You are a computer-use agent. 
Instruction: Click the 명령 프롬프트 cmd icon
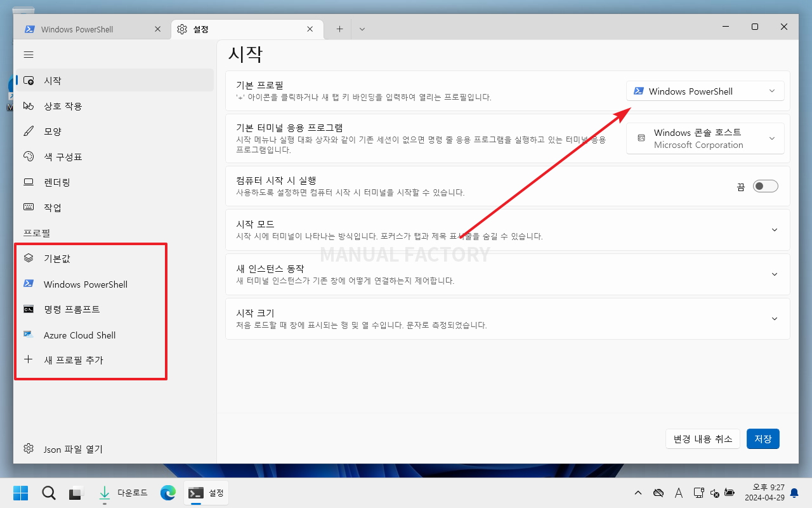tap(29, 309)
